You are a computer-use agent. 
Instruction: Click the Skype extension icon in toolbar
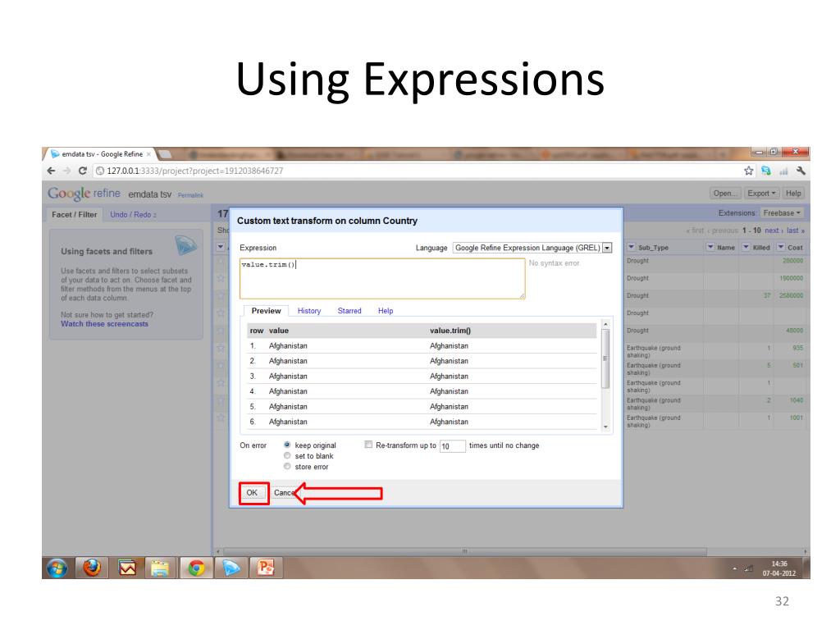point(766,171)
